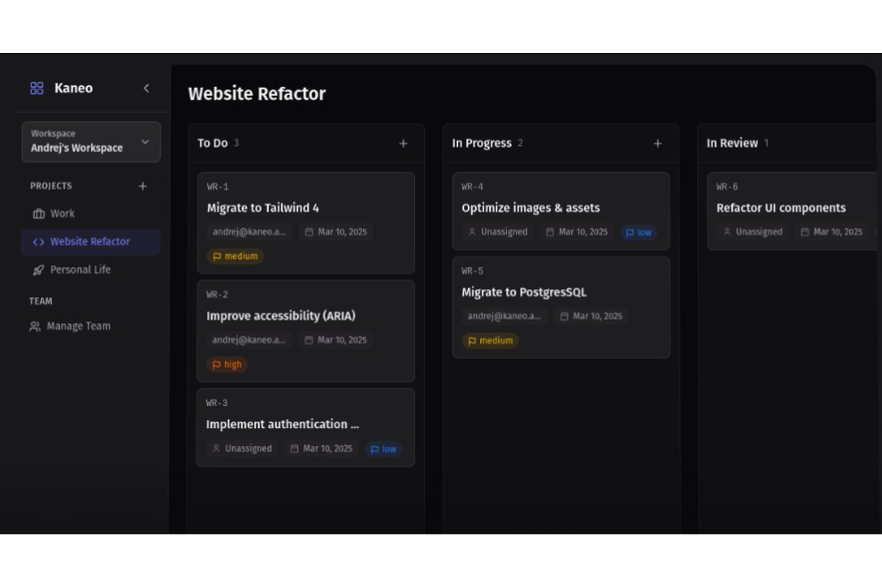
Task: Add a new project with plus icon
Action: [142, 186]
